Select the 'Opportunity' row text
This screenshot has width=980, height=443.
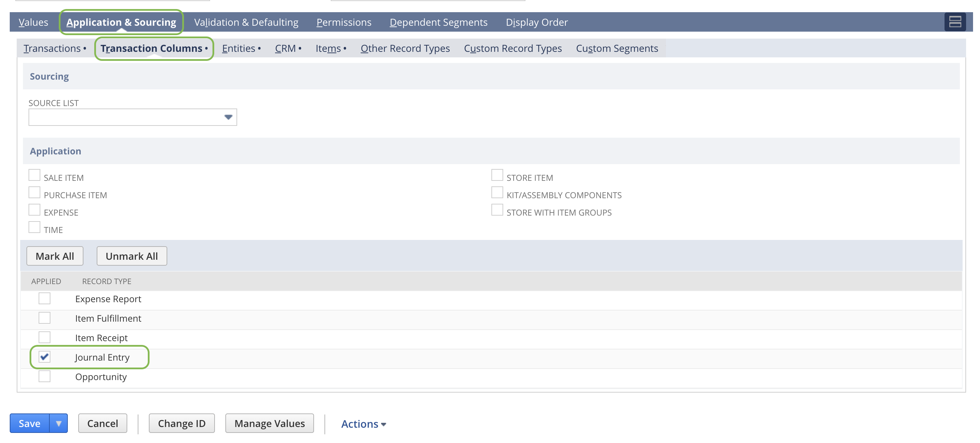point(101,377)
